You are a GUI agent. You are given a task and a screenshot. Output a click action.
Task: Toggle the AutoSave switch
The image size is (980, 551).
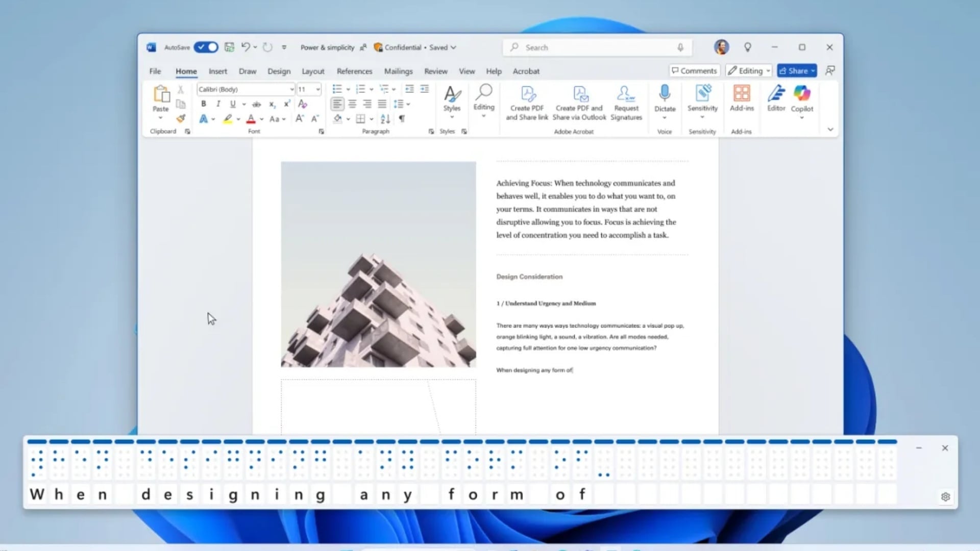[206, 47]
